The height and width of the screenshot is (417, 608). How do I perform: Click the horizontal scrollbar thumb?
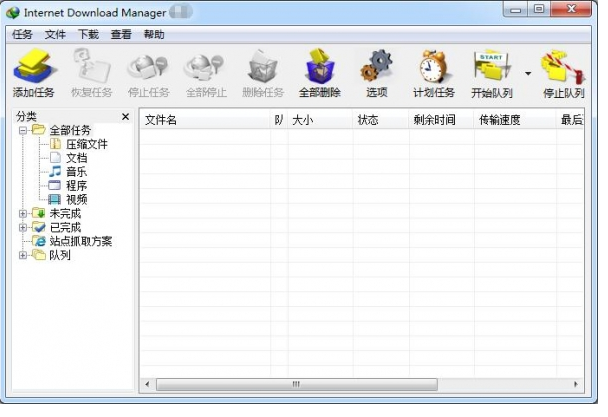point(297,384)
